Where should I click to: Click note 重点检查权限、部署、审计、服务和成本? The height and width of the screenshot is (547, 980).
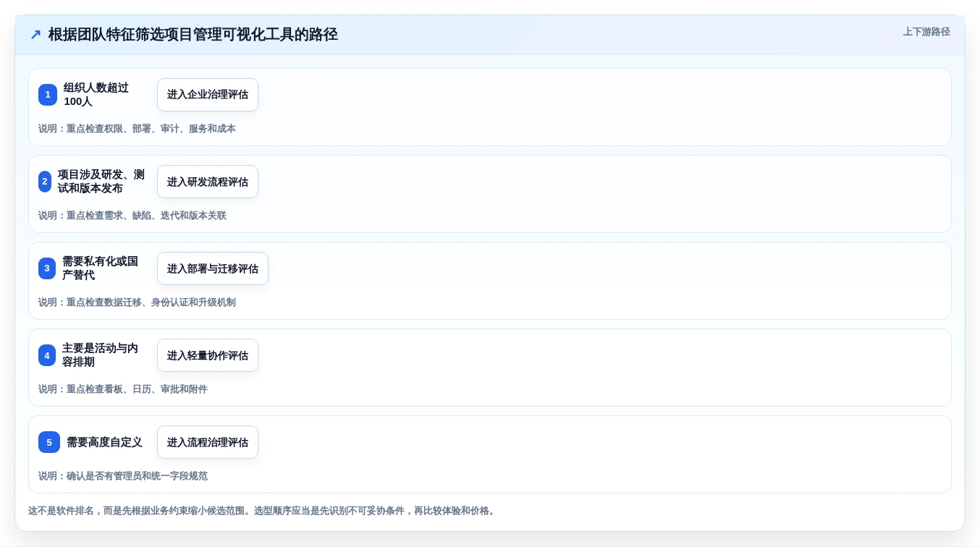click(x=137, y=129)
